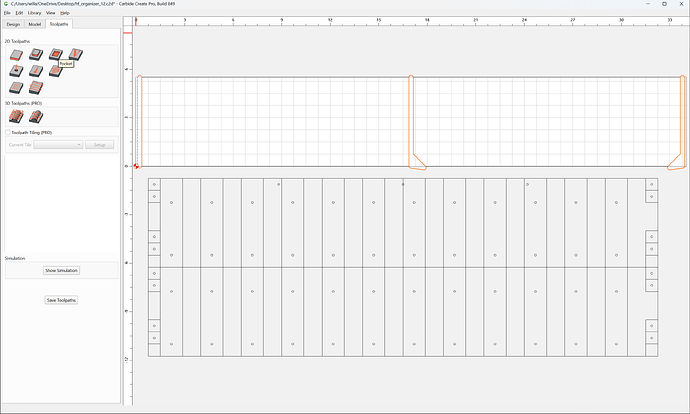Viewport: 690px width, 414px height.
Task: Open the Current Tile dropdown
Action: click(58, 145)
